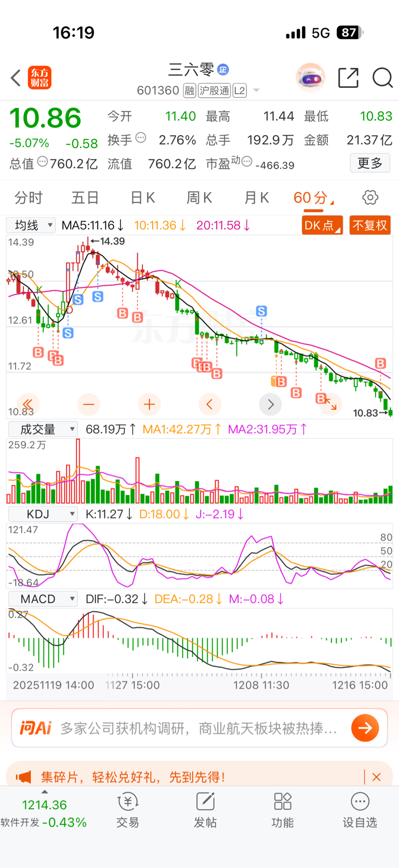Image resolution: width=399 pixels, height=868 pixels.
Task: Tap the 10.83 low price marker
Action: [x=370, y=413]
